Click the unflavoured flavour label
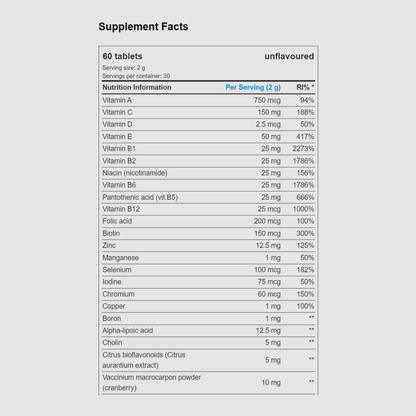Image resolution: width=416 pixels, height=416 pixels. coord(289,56)
